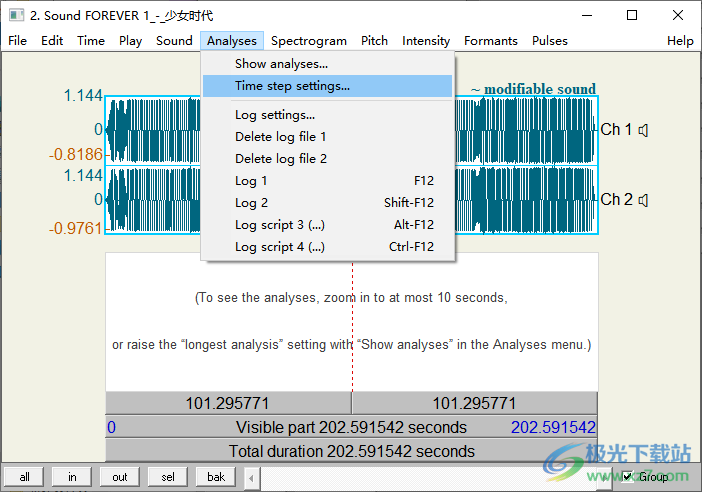Select Time step settings menu entry
The height and width of the screenshot is (492, 702).
(x=292, y=86)
